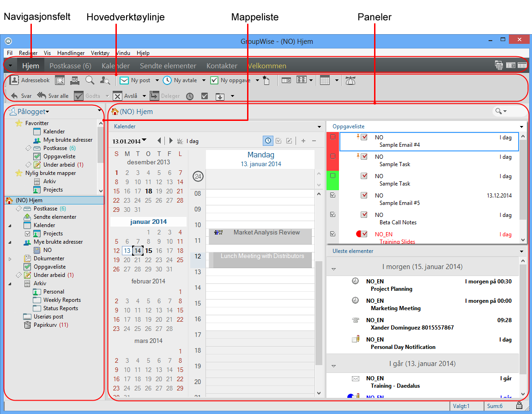
Task: Click Svar alle reply all
Action: tap(53, 96)
